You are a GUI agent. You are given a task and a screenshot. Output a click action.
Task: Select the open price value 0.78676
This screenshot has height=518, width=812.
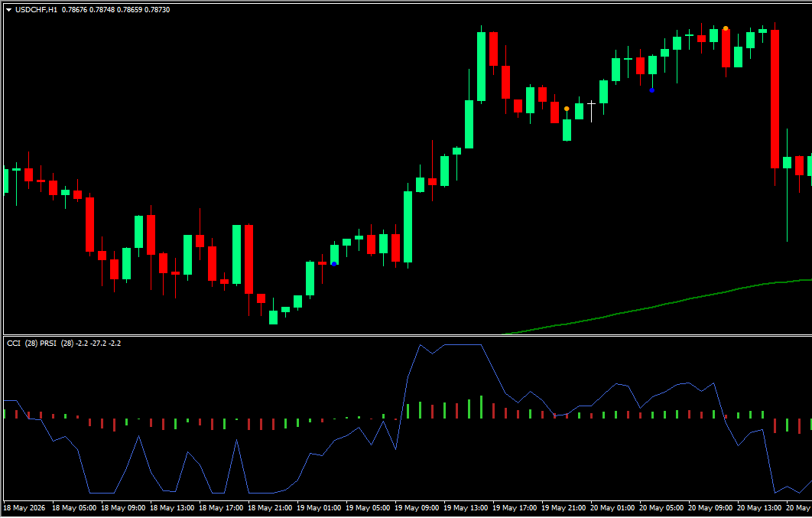pos(74,10)
